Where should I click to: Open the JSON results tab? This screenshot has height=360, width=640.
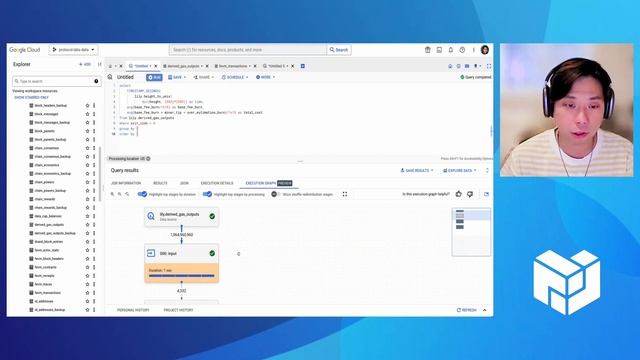(184, 183)
